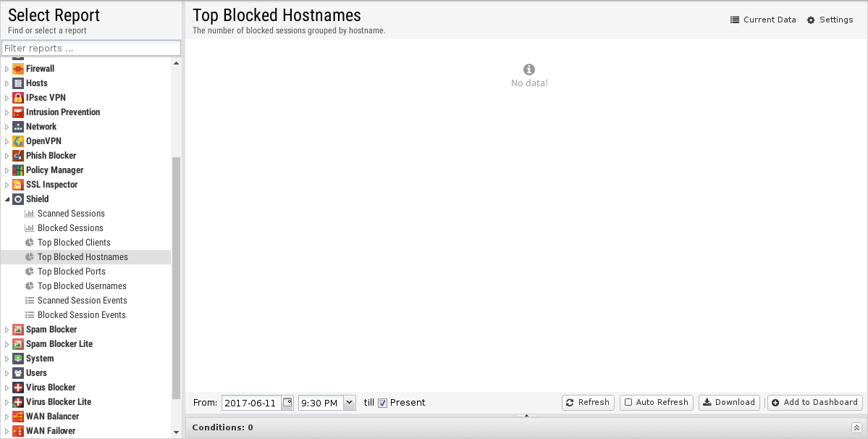Image resolution: width=868 pixels, height=439 pixels.
Task: Click Add to Dashboard button
Action: [x=815, y=403]
